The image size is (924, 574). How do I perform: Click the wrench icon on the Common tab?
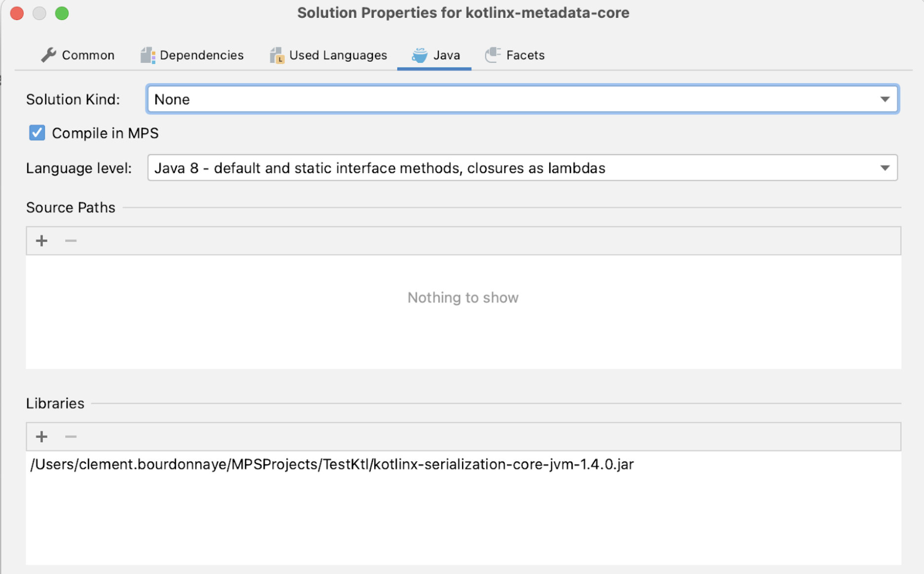[48, 55]
